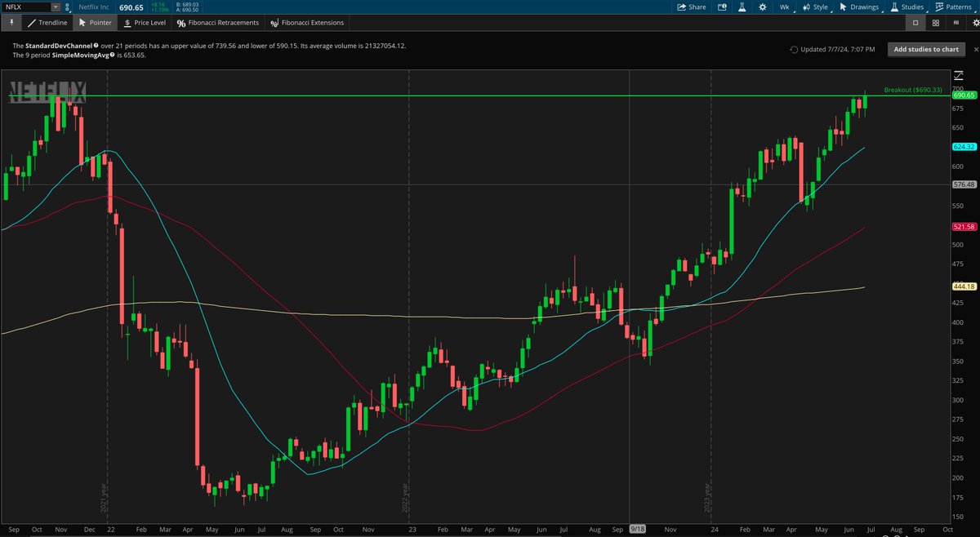
Task: Click the StandardDevChannel info help icon
Action: (96, 46)
